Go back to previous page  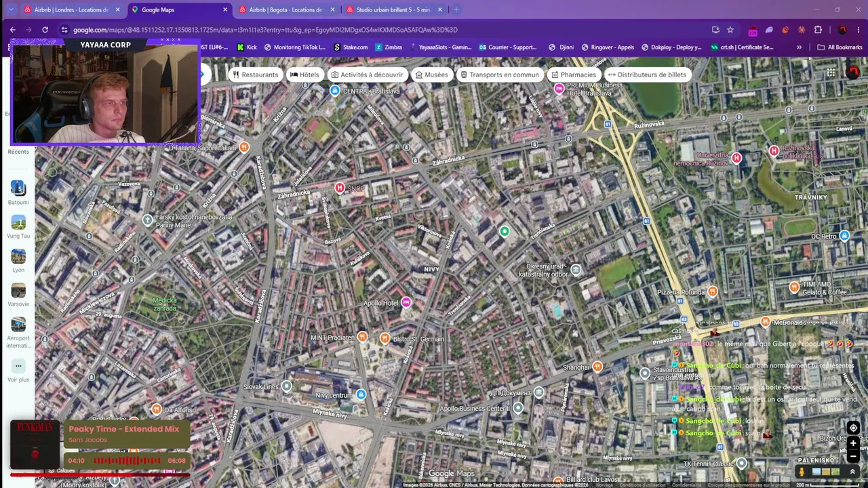tap(12, 30)
